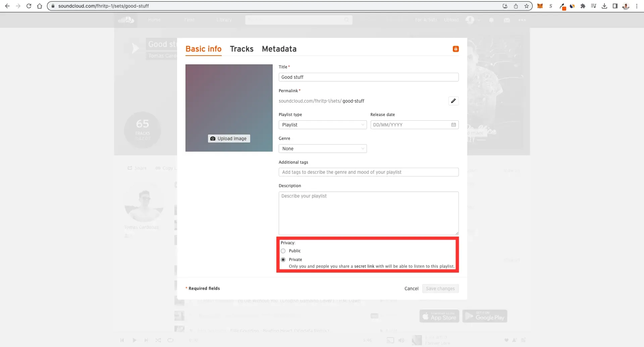Image resolution: width=644 pixels, height=347 pixels.
Task: Click the Save changes button
Action: click(440, 288)
